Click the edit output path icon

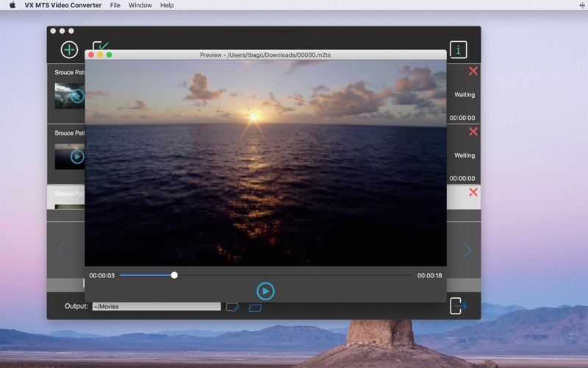(x=233, y=307)
